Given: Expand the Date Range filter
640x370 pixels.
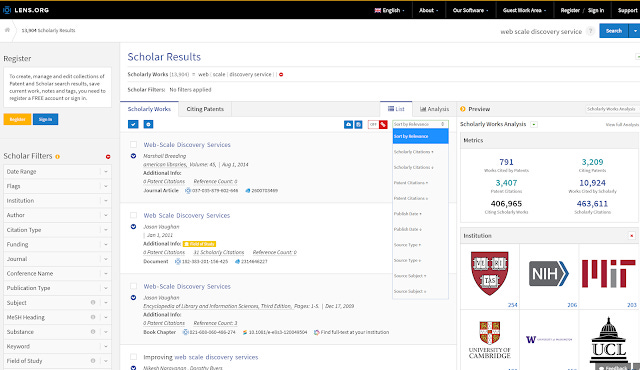Looking at the screenshot, I should click(57, 172).
